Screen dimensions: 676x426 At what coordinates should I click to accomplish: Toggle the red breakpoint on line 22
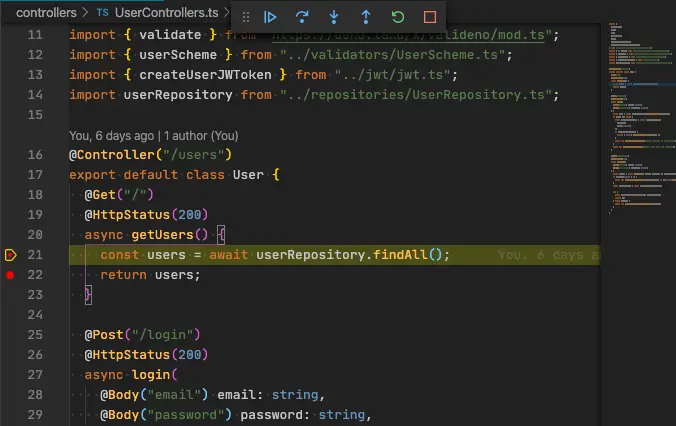[10, 275]
